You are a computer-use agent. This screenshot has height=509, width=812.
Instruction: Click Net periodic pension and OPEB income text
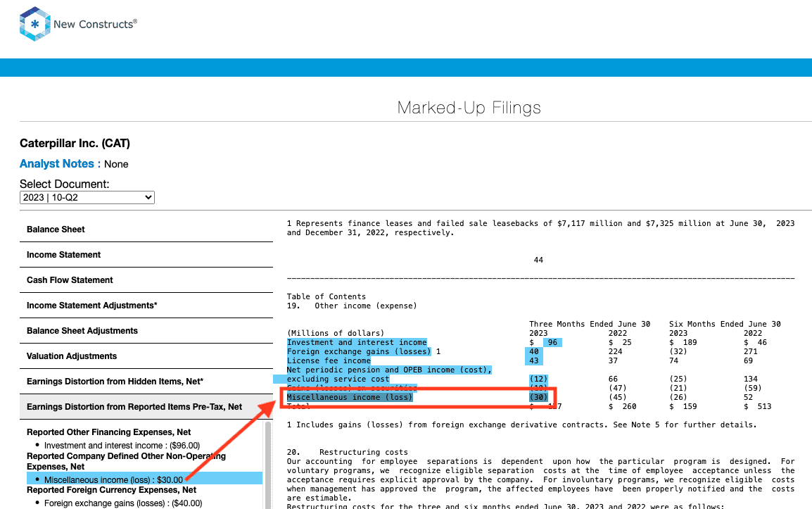(x=389, y=370)
